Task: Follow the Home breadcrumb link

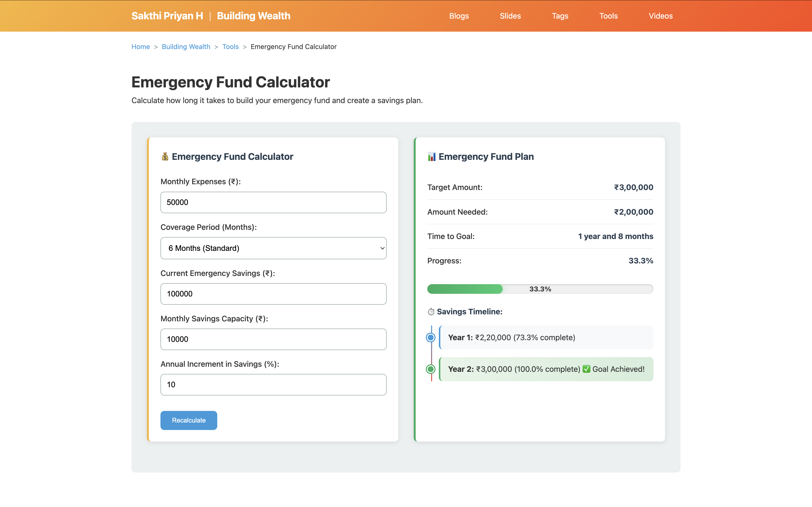Action: (x=141, y=47)
